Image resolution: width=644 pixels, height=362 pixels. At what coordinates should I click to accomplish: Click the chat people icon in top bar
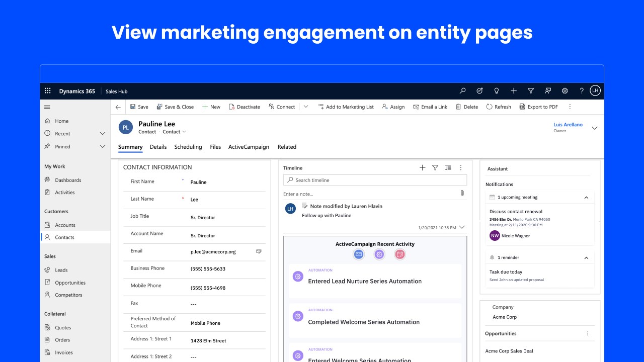pyautogui.click(x=548, y=91)
